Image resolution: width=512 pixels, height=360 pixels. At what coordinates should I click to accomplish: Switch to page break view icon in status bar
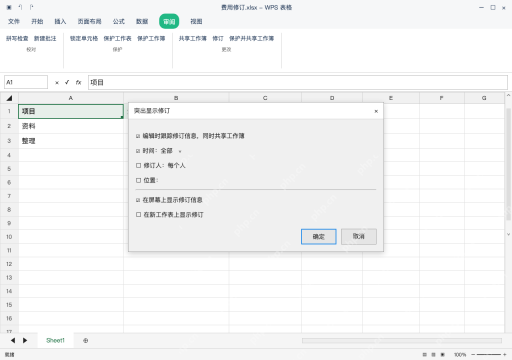tap(443, 355)
